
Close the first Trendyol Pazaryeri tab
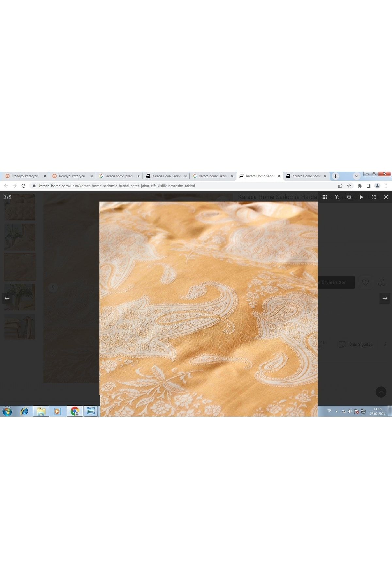pyautogui.click(x=45, y=176)
